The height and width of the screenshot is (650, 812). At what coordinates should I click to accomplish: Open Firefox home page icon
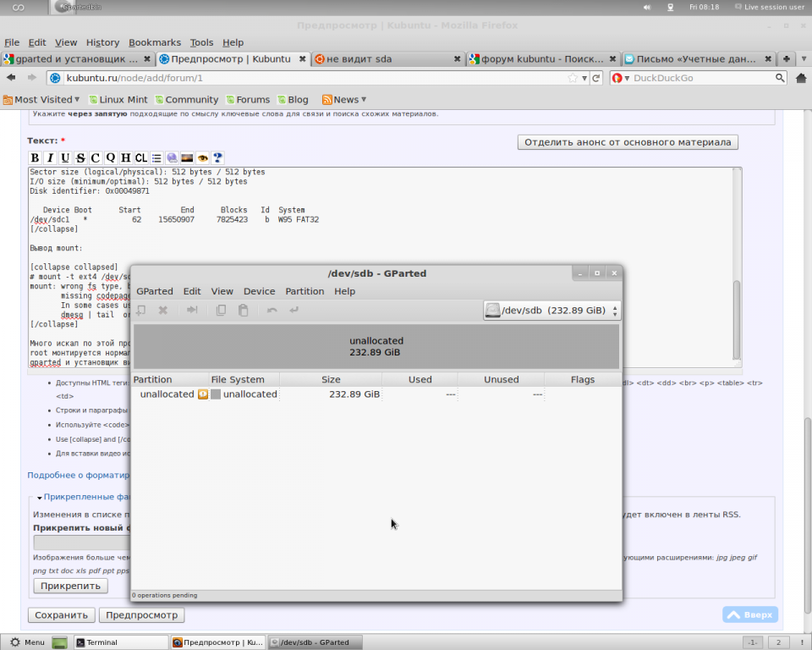coord(801,78)
